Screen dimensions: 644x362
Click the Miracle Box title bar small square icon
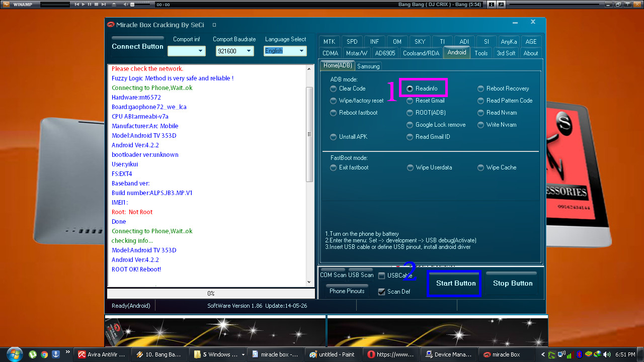[x=214, y=25]
